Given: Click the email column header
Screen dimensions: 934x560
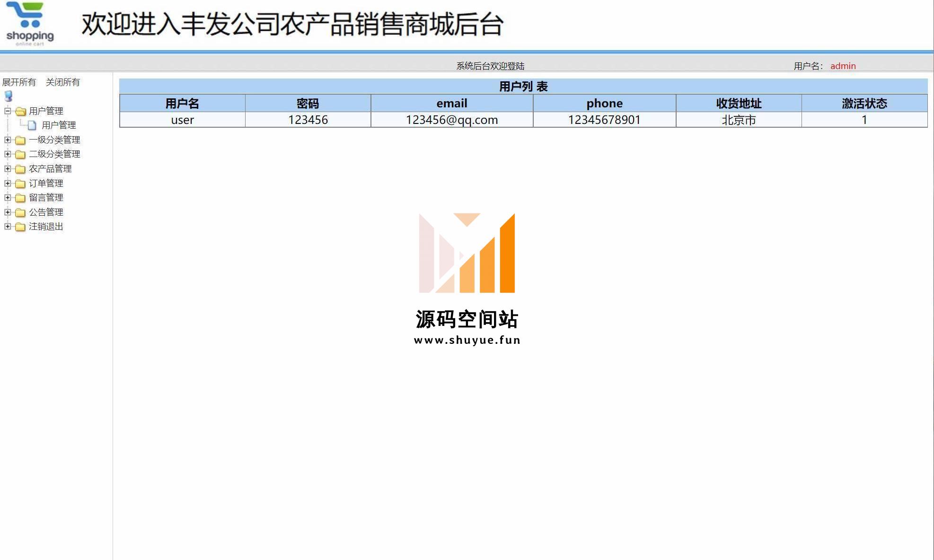Looking at the screenshot, I should (452, 104).
